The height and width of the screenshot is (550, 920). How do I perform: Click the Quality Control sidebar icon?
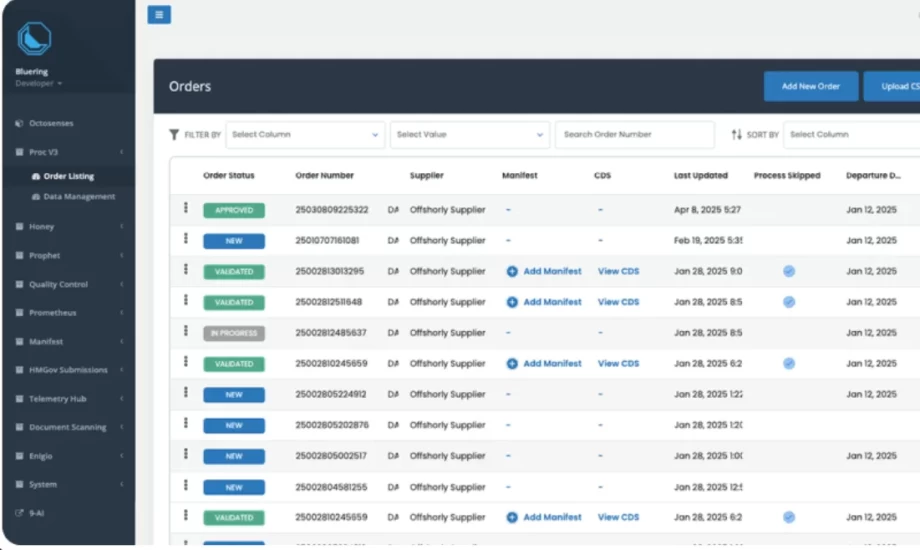(19, 284)
